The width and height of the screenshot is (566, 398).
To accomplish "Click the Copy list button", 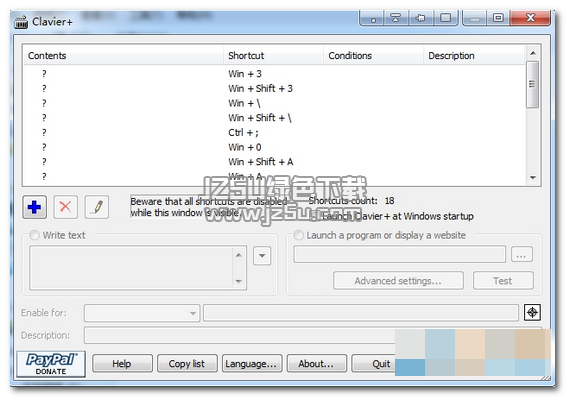I will pos(187,363).
